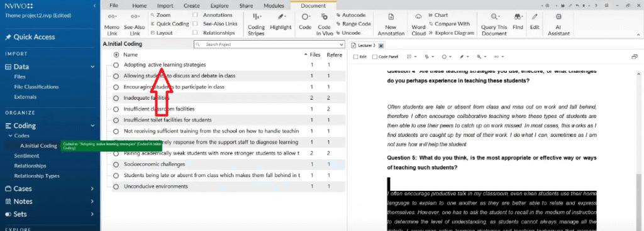The width and height of the screenshot is (644, 231).
Task: Open the Search Project dropdown arrow
Action: coord(341,44)
